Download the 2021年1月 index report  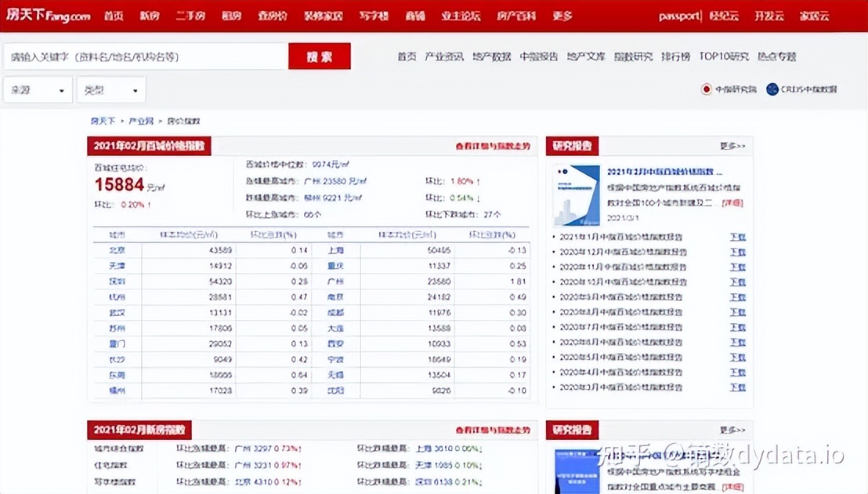737,237
